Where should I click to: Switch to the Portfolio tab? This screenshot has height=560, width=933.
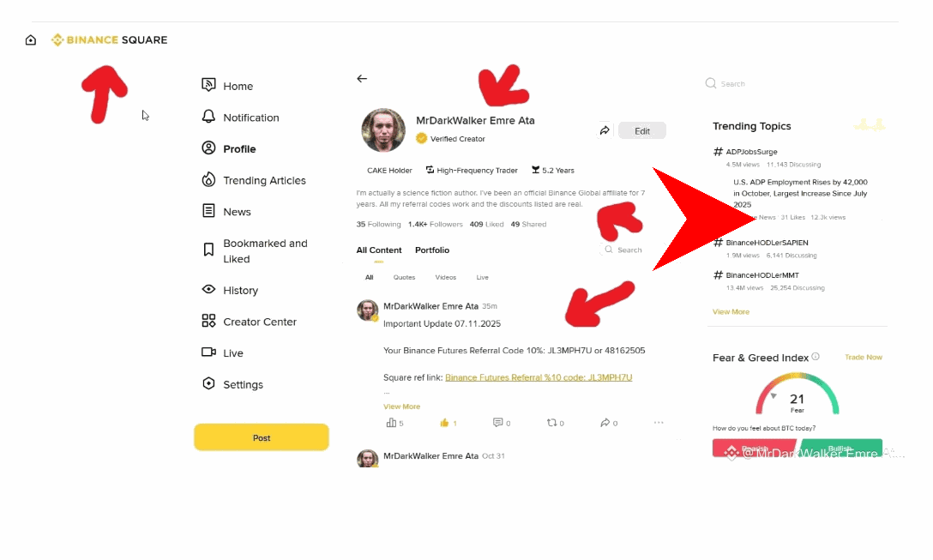pyautogui.click(x=432, y=250)
